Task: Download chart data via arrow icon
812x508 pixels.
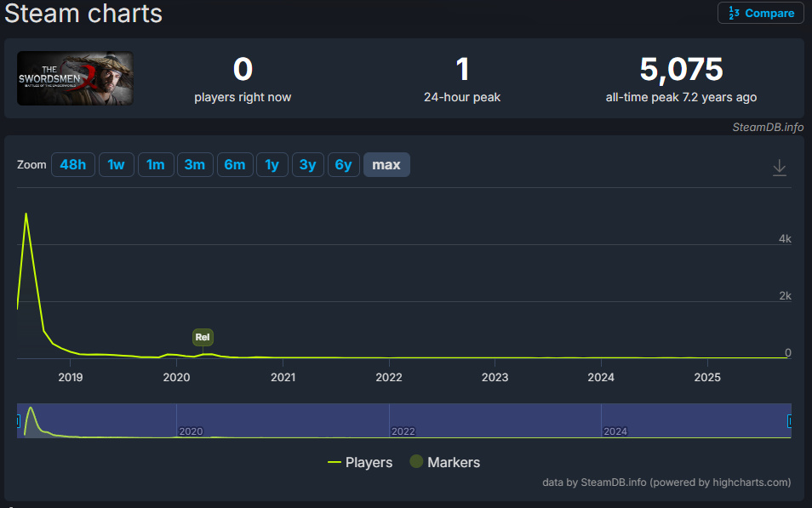Action: [780, 168]
